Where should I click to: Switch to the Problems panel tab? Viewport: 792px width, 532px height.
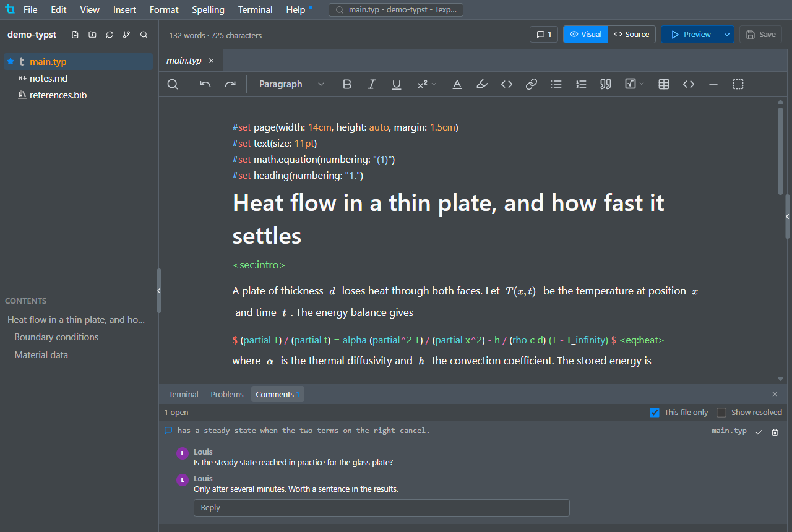(x=227, y=394)
